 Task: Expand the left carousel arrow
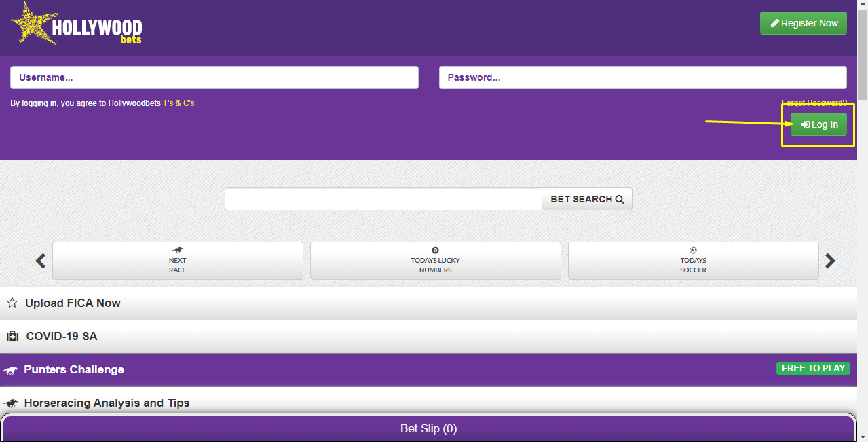tap(39, 261)
